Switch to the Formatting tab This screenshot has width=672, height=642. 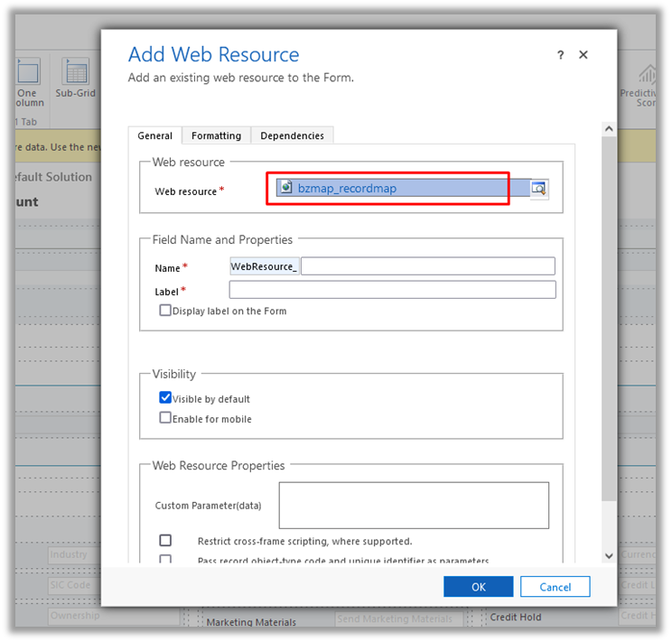(216, 135)
